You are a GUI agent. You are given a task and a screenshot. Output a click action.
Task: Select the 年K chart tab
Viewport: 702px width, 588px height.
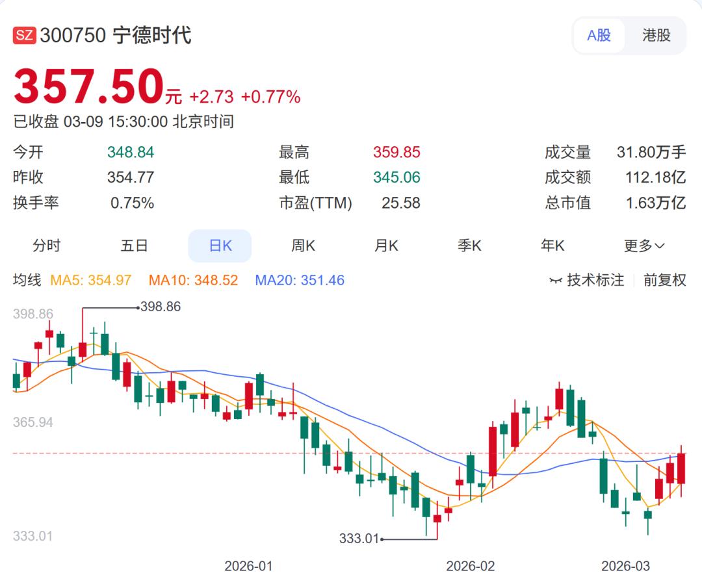(x=552, y=246)
